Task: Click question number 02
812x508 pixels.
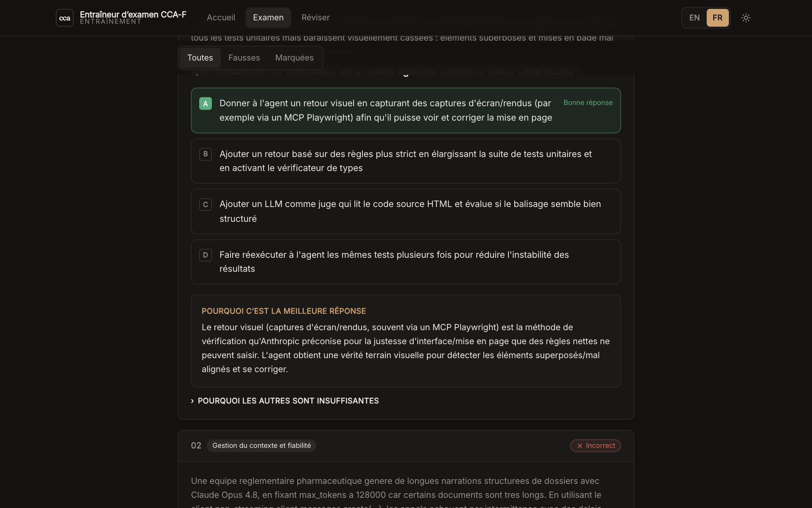Action: (196, 446)
